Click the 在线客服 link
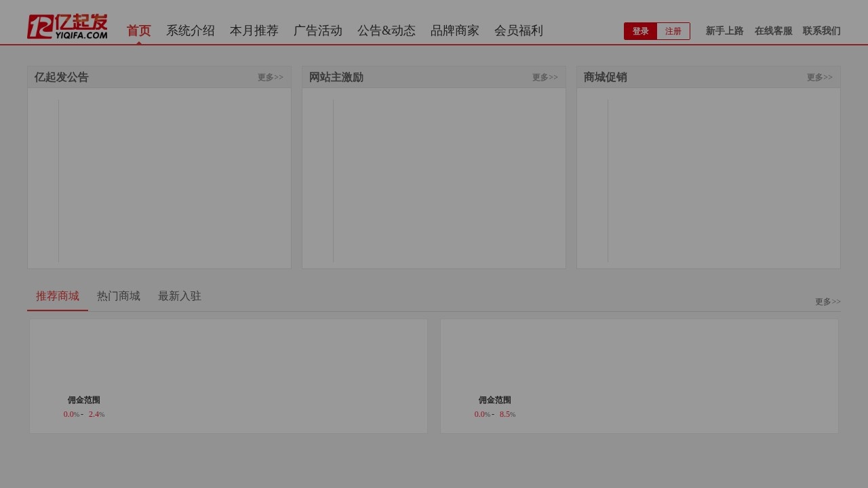 [773, 31]
